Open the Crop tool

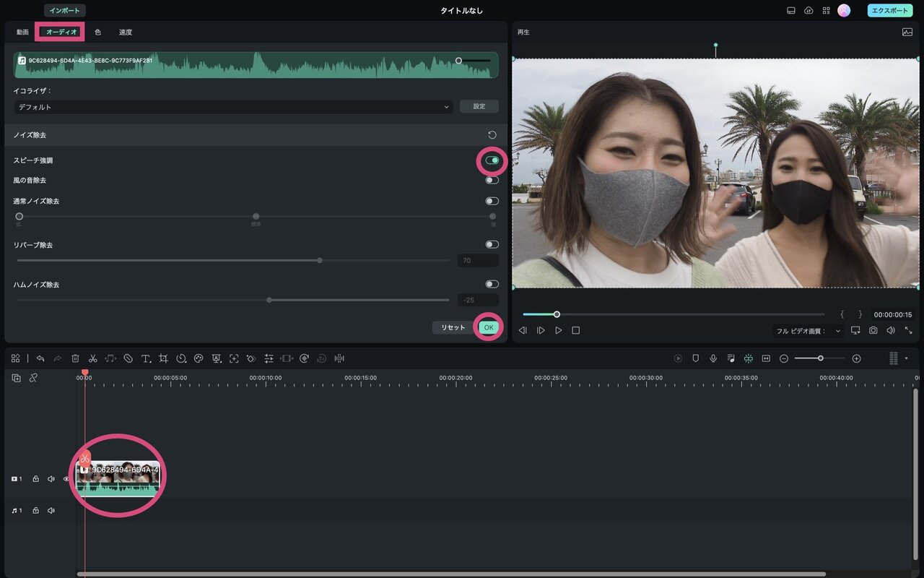point(163,358)
